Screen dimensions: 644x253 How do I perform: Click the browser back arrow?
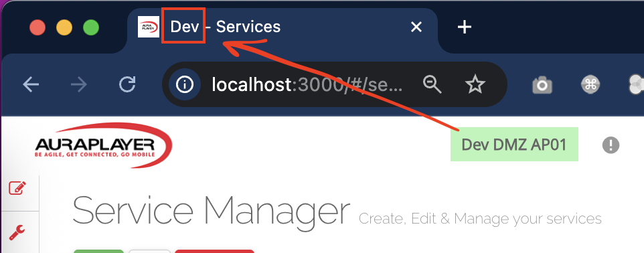pos(31,84)
